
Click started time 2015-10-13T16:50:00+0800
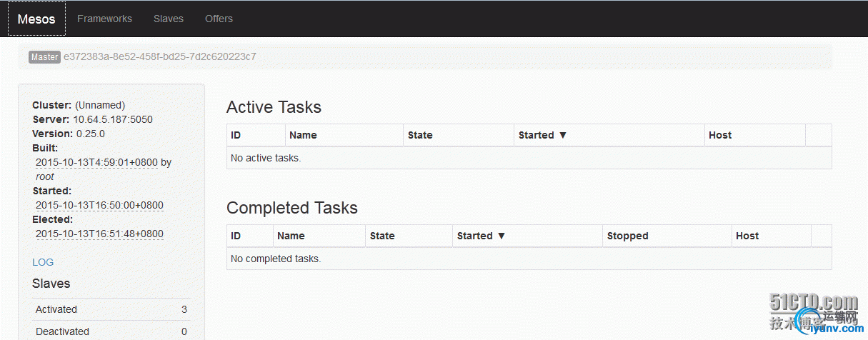click(99, 205)
